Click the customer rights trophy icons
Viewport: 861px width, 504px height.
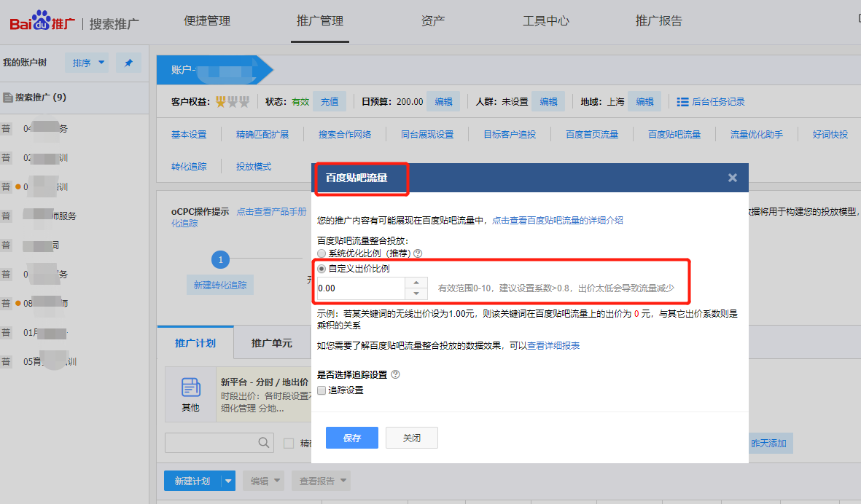click(x=233, y=101)
